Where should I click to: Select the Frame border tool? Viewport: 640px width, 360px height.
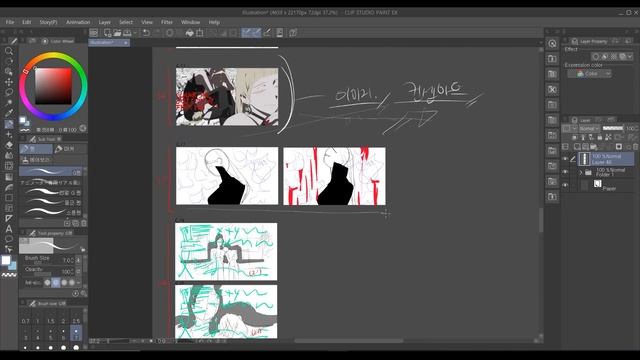(9, 208)
